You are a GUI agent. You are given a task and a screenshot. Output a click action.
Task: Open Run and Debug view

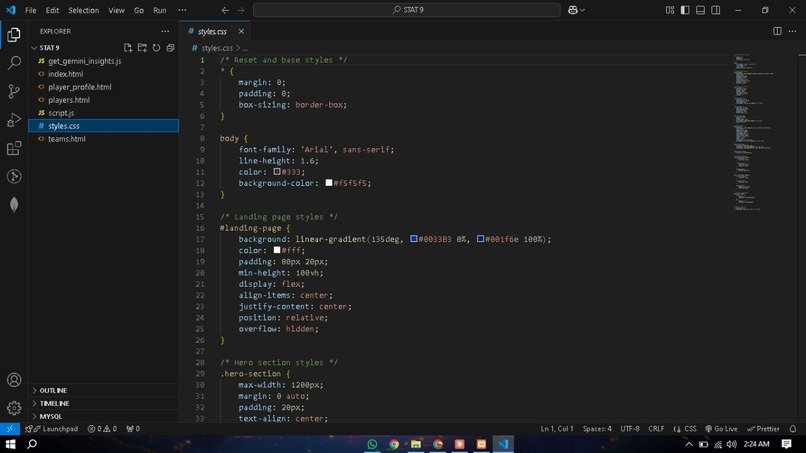click(14, 120)
